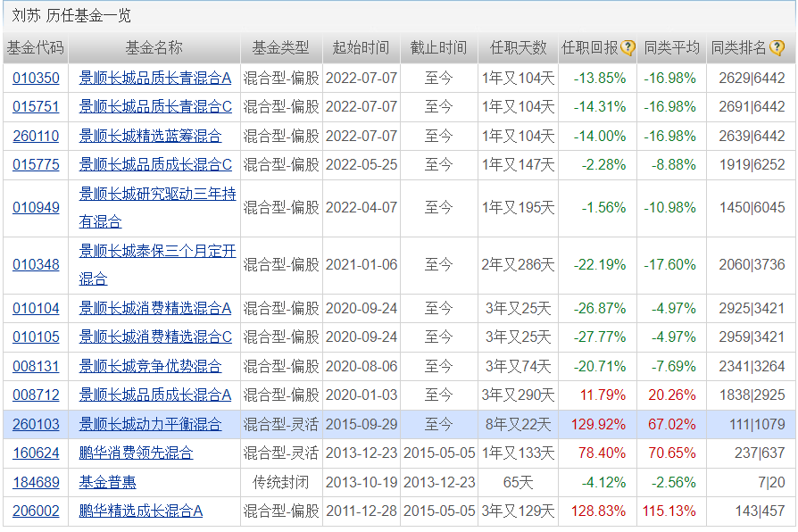Select start date 2015-09-29
Image resolution: width=798 pixels, height=532 pixels.
pos(362,424)
